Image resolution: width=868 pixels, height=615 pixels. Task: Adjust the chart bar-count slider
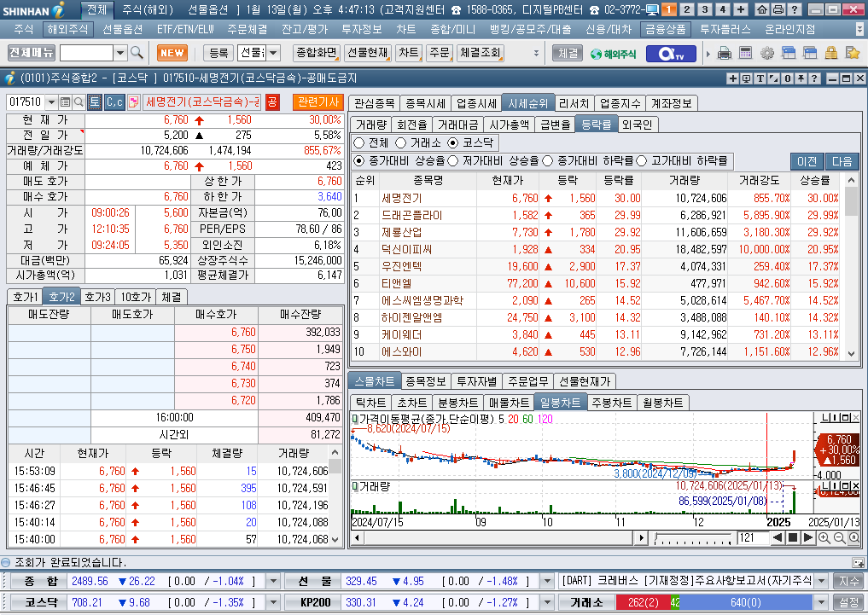(692, 537)
